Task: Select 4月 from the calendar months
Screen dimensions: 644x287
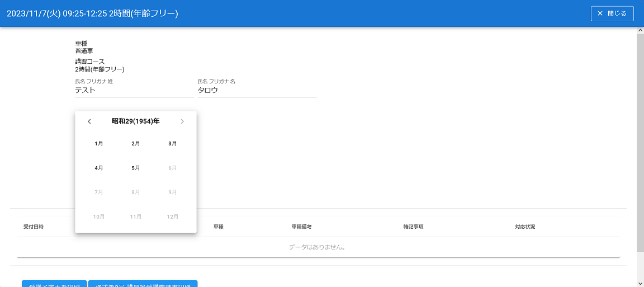Action: (99, 168)
